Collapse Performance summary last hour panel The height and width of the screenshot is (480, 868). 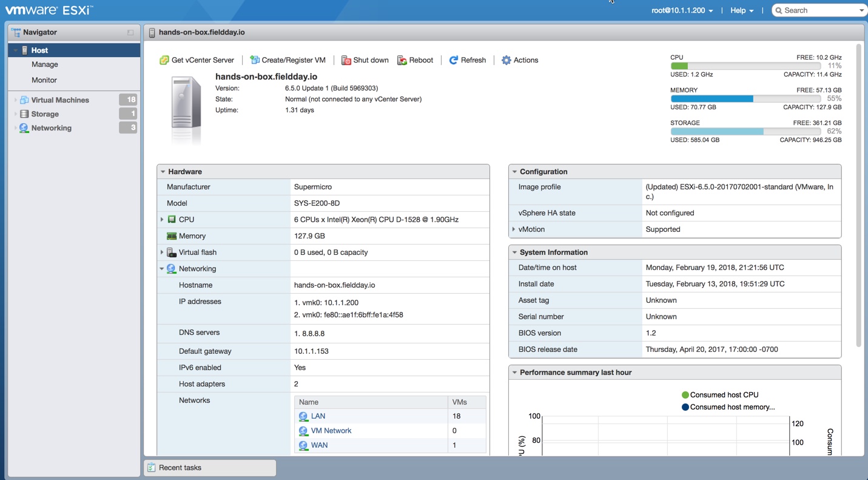[514, 373]
